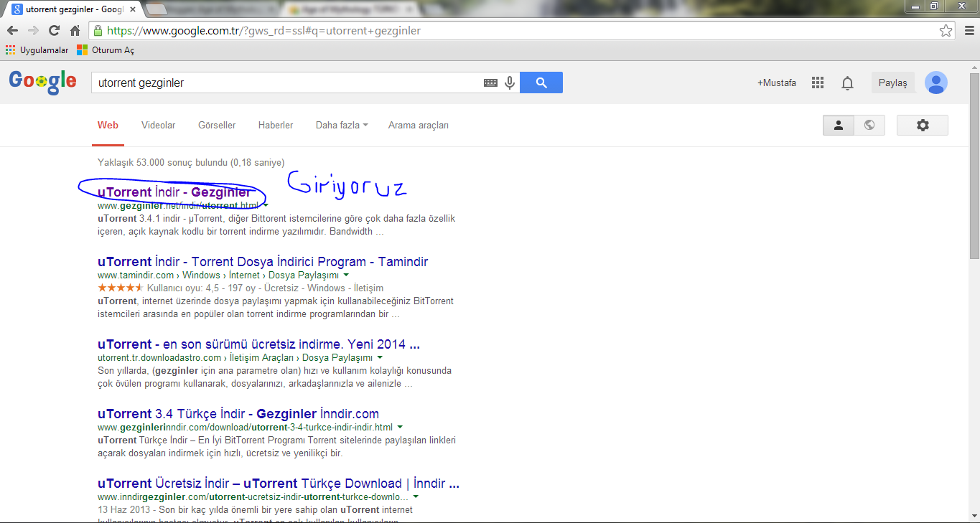Select the active utorrent gezginler browser tab
This screenshot has width=980, height=523.
pyautogui.click(x=75, y=9)
